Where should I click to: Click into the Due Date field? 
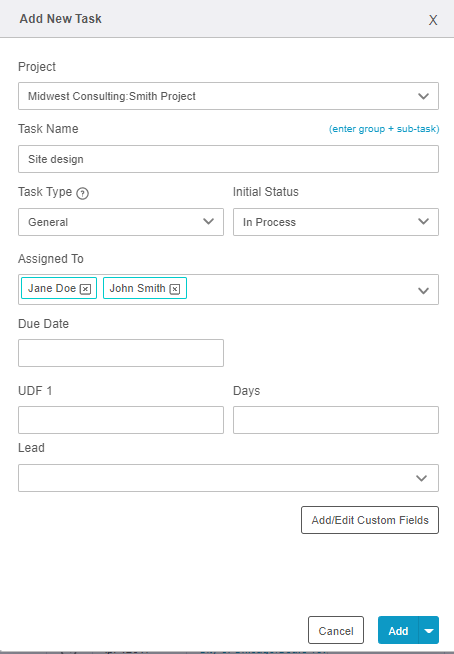(x=121, y=353)
